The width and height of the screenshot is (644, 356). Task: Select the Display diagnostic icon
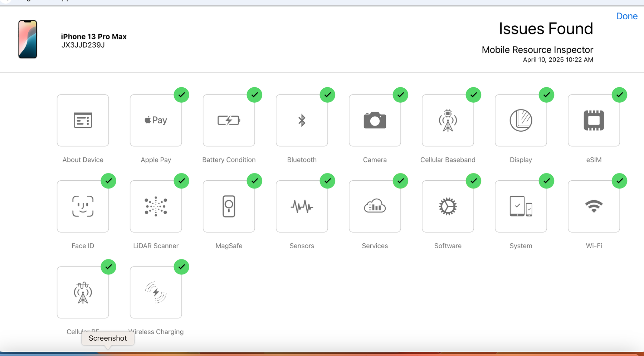[x=521, y=120]
